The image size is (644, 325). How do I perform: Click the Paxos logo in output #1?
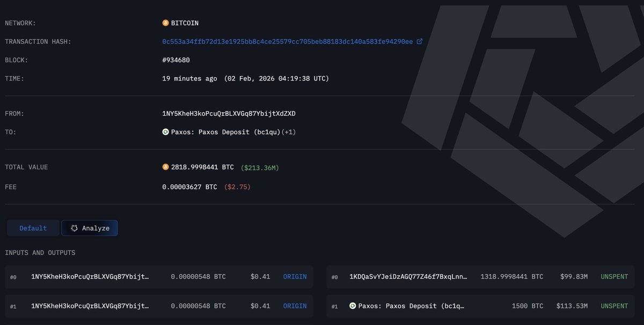(x=353, y=306)
